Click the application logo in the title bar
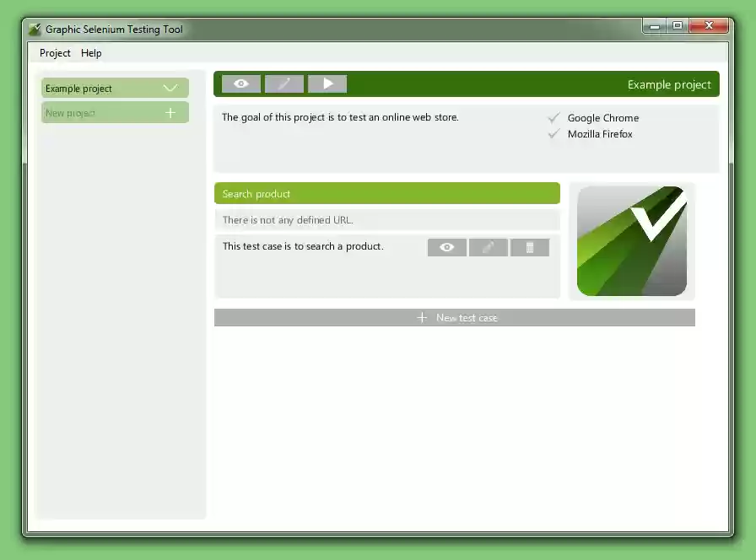This screenshot has height=560, width=756. [x=34, y=28]
